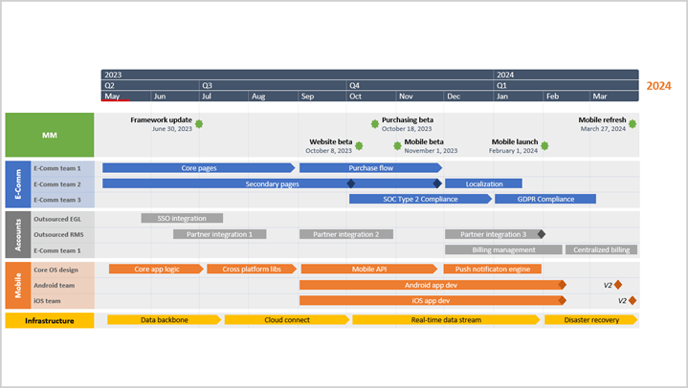Select the Data backbone bar
688x388 pixels.
pos(164,320)
